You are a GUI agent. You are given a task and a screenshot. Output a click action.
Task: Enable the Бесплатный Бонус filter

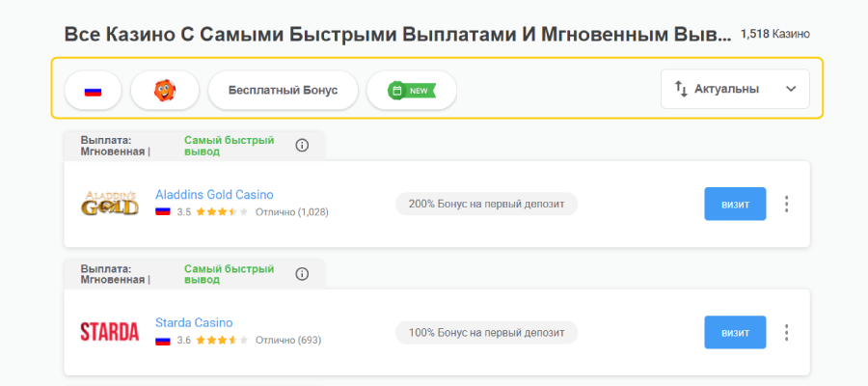click(283, 90)
